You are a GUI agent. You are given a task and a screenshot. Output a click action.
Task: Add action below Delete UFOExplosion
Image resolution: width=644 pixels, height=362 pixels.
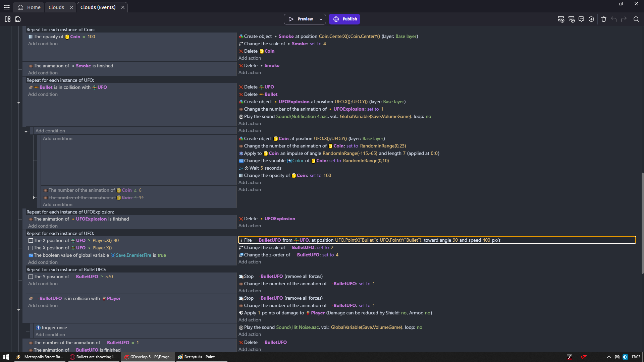point(250,226)
